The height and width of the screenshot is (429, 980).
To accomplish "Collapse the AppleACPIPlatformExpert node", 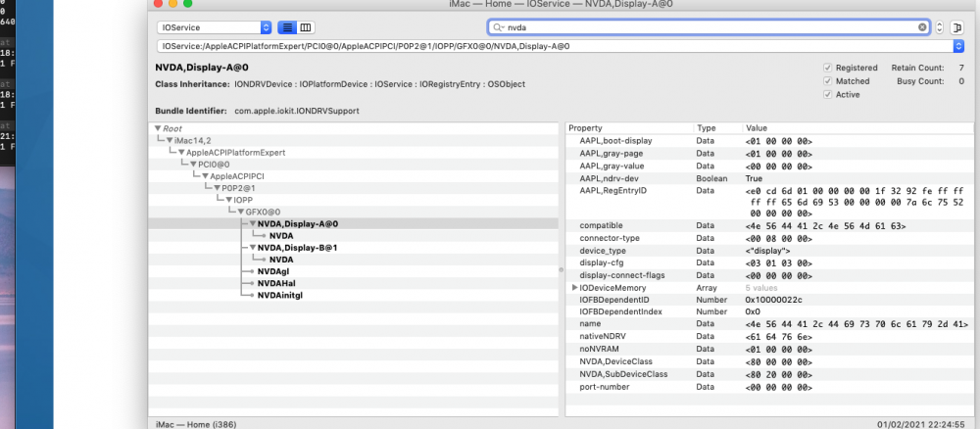I will point(181,153).
